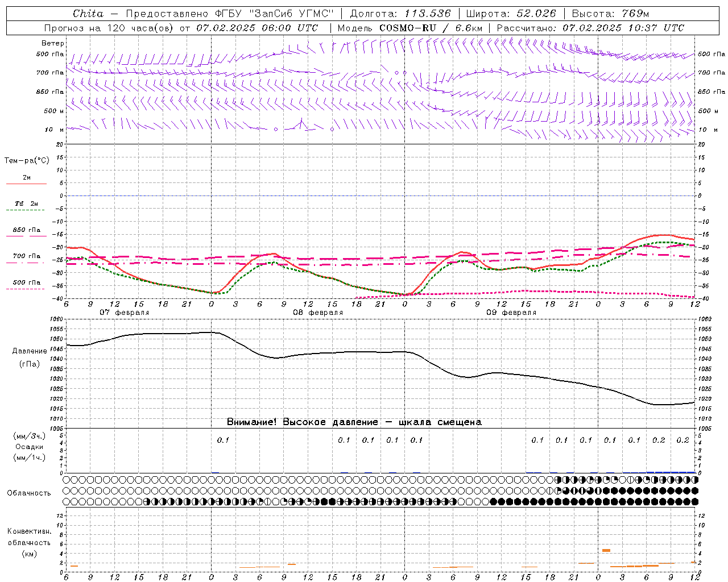The image size is (728, 582).
Task: Select 'Прогноз на 120 часа(ов)' header text
Action: tap(109, 28)
